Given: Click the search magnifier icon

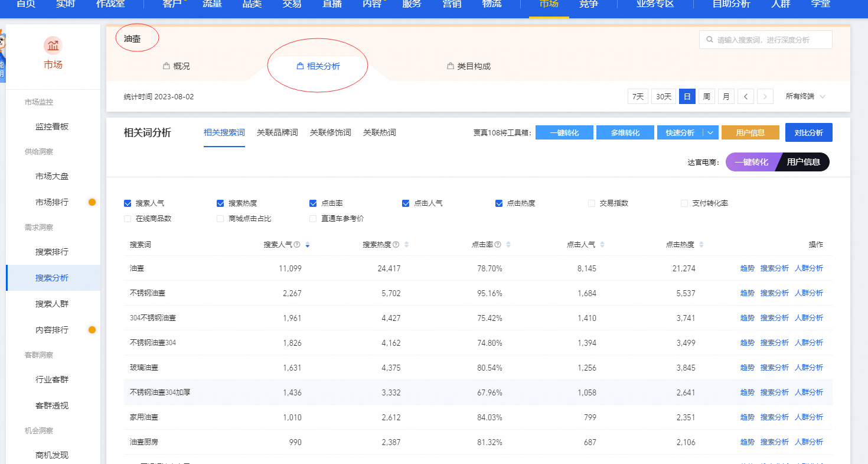Looking at the screenshot, I should [x=709, y=40].
